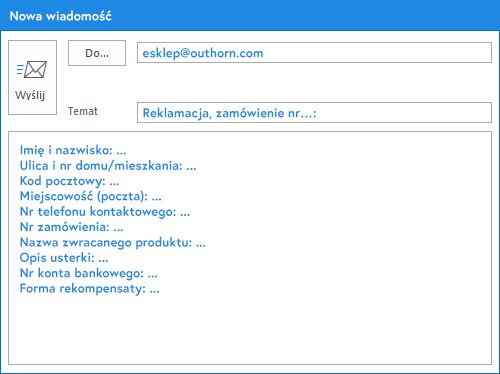Focus the recipient field with esklep@outhorn.com
The image size is (500, 374).
click(x=314, y=53)
